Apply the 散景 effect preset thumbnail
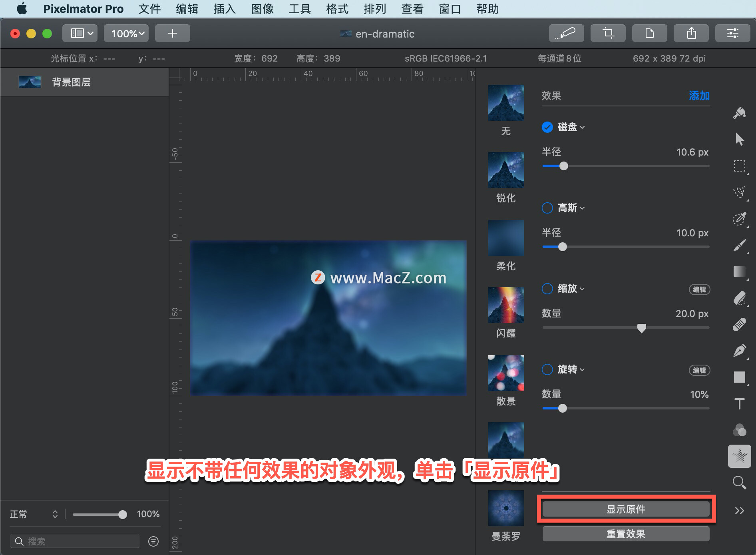Screen dimensions: 756x555 click(506, 373)
